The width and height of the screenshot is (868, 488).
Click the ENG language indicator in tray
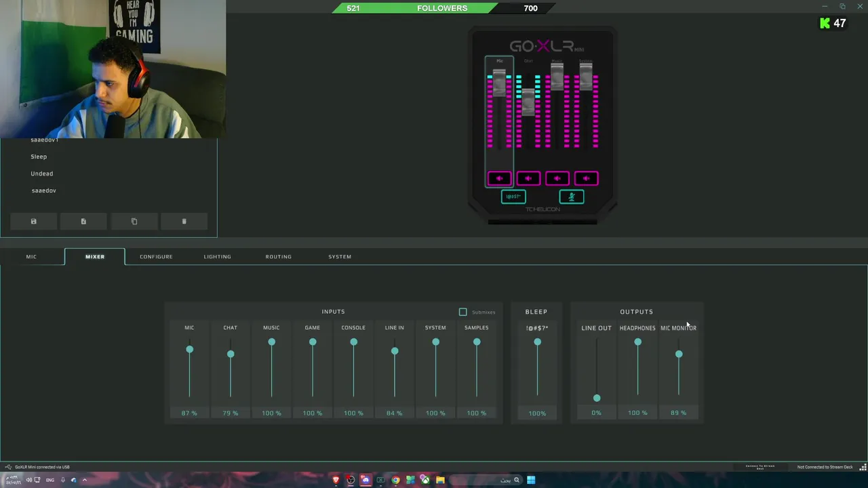pyautogui.click(x=50, y=480)
